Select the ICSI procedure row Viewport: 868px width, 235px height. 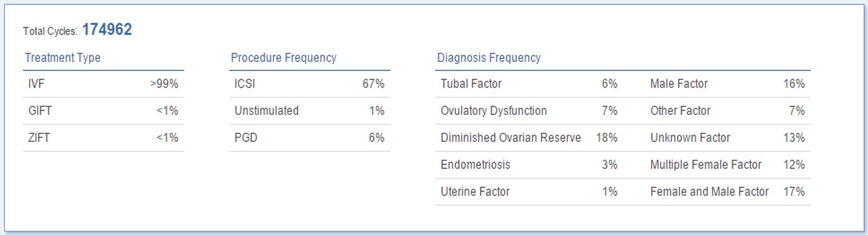[310, 84]
